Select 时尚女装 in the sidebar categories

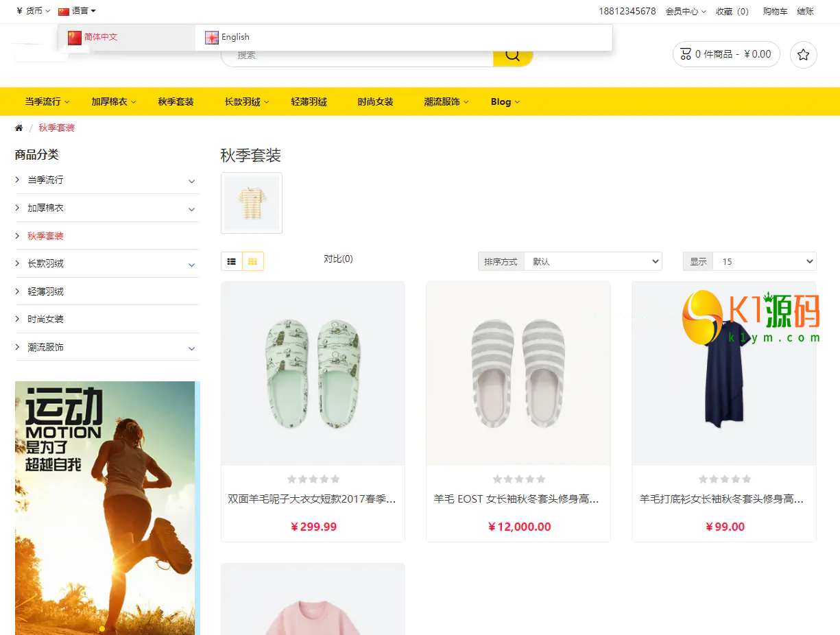pyautogui.click(x=45, y=320)
